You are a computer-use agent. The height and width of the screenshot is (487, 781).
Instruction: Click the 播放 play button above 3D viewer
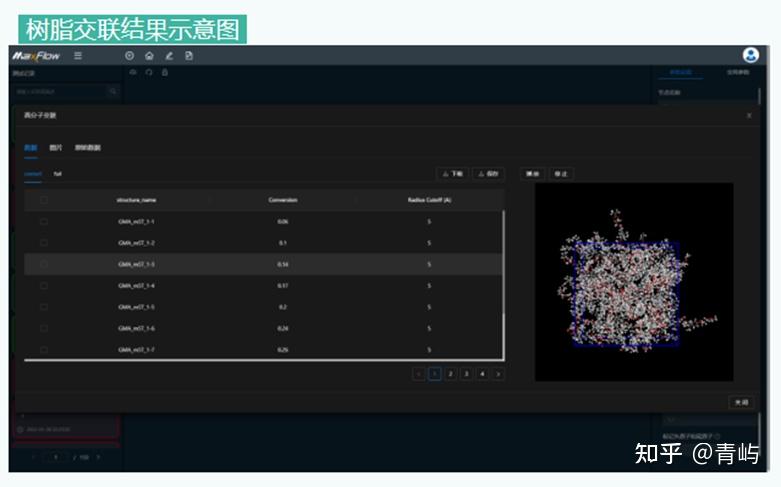[x=532, y=174]
